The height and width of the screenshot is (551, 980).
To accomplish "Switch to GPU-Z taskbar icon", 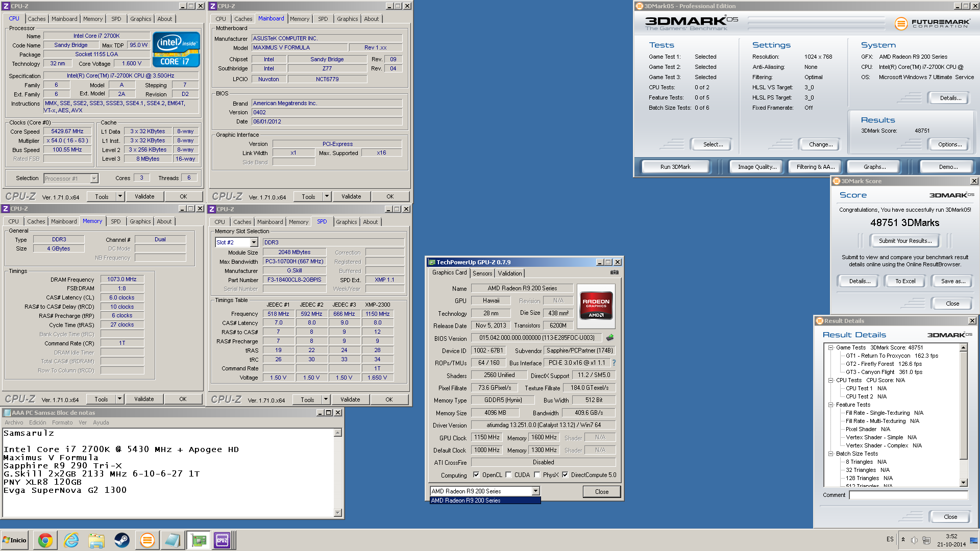I will tap(198, 540).
